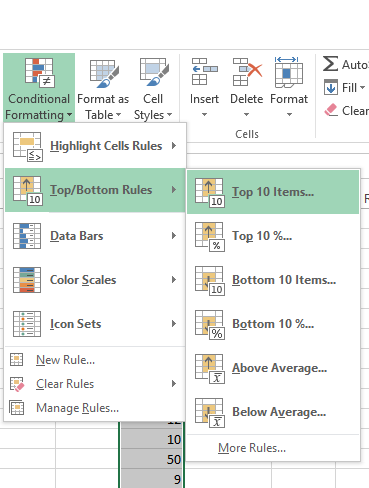The image size is (369, 488).
Task: Select Top 10 Items rule
Action: tap(273, 192)
